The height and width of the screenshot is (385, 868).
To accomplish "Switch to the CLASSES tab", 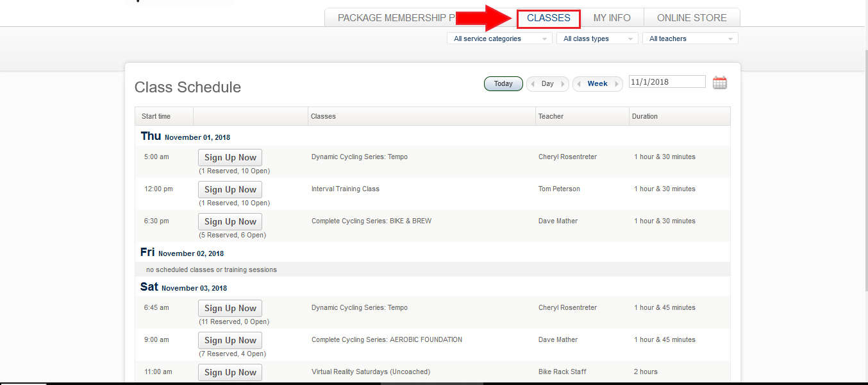I will 548,18.
